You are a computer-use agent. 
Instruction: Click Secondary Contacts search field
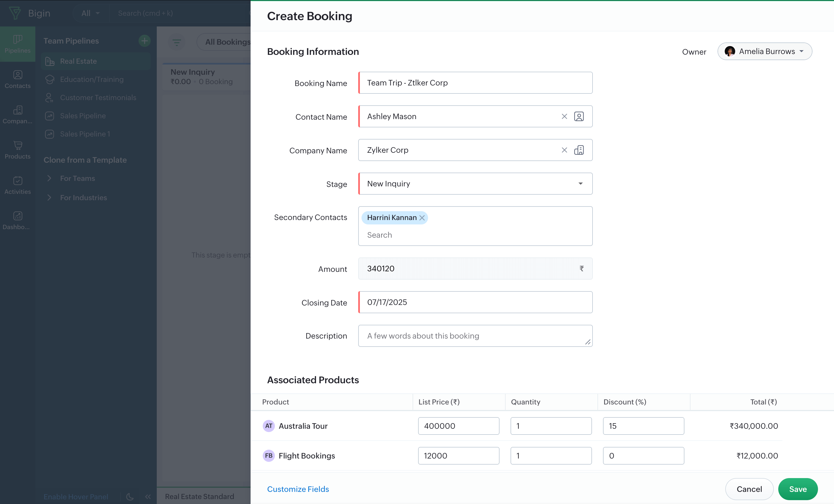point(475,235)
